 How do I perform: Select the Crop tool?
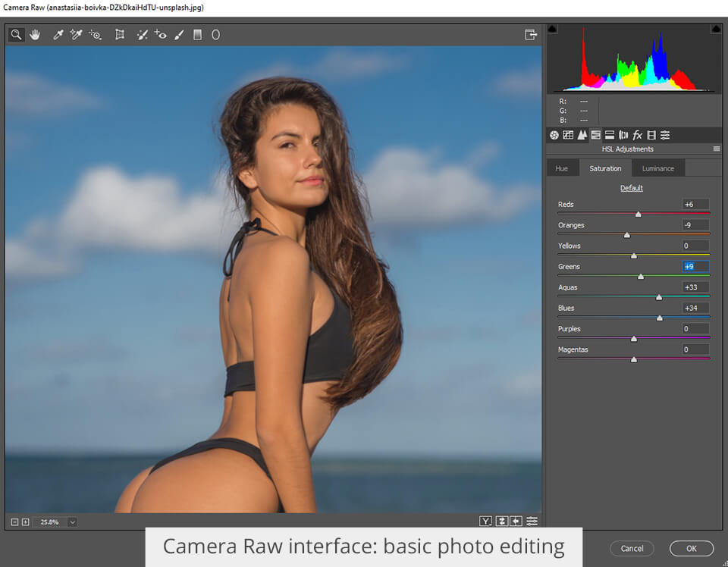[120, 34]
